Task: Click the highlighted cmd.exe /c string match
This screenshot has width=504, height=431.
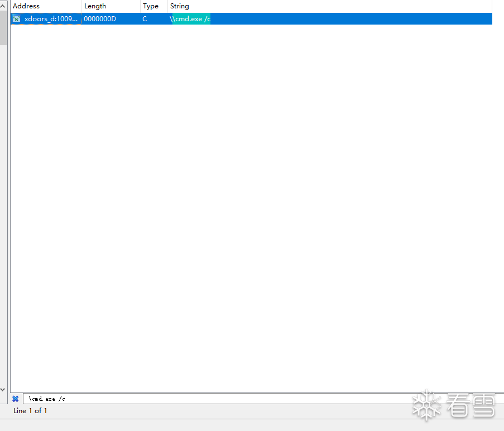Action: pyautogui.click(x=192, y=19)
